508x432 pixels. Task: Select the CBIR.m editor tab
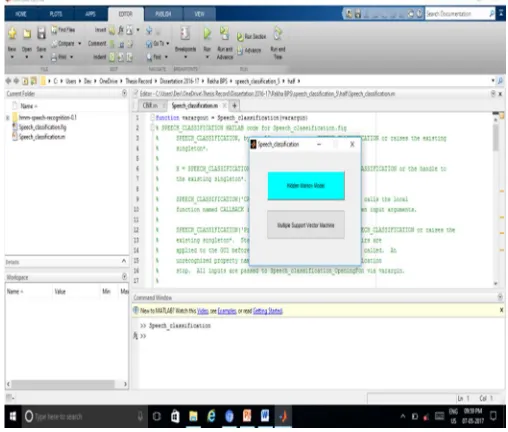[150, 106]
